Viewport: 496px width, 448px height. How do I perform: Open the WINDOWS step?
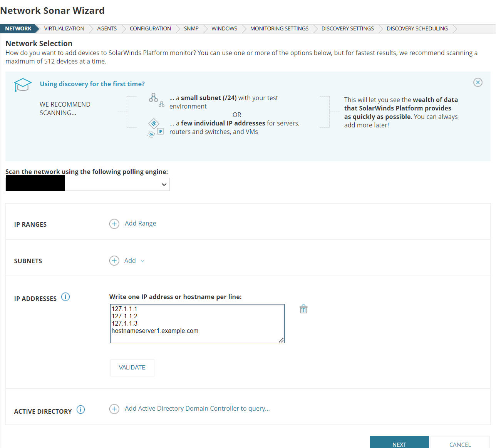(224, 28)
